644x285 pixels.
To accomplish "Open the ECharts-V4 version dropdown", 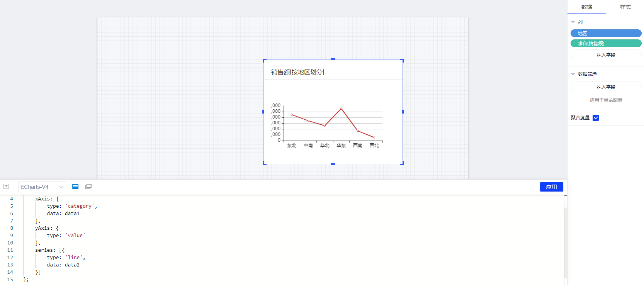I will (x=42, y=187).
